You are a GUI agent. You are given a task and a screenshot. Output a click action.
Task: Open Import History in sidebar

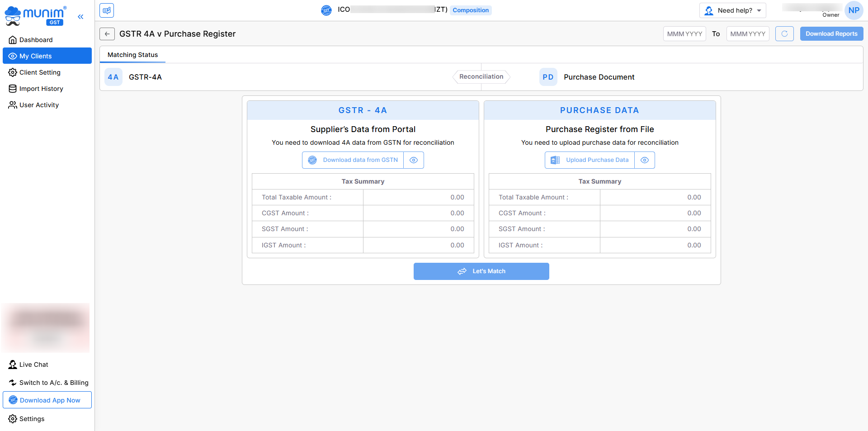pyautogui.click(x=41, y=89)
